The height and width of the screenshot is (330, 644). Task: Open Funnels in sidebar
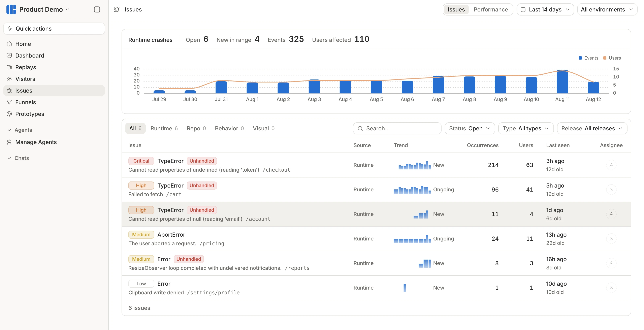pos(54,102)
